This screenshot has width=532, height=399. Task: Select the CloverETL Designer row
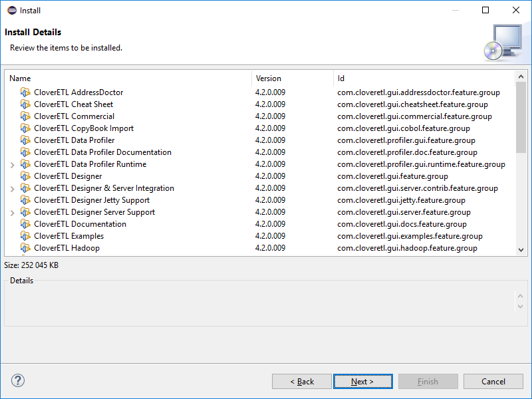(x=260, y=176)
